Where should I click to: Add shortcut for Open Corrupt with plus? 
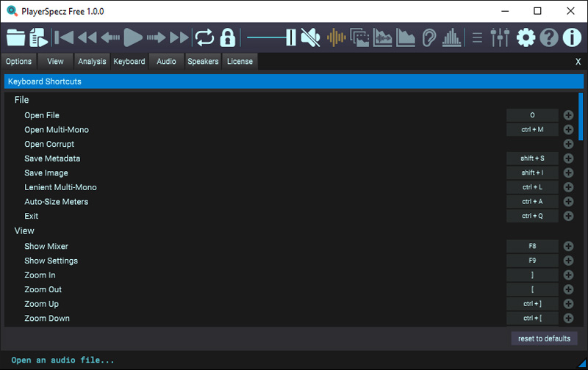568,144
